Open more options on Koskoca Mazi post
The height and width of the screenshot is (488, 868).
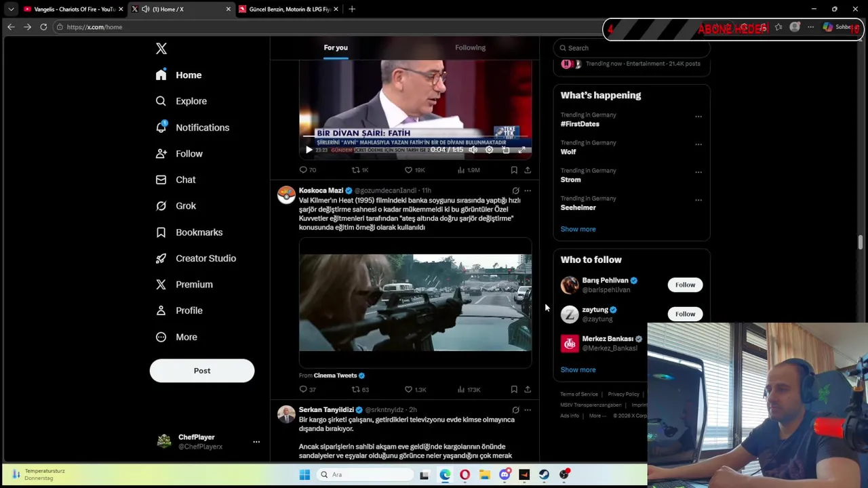point(528,191)
